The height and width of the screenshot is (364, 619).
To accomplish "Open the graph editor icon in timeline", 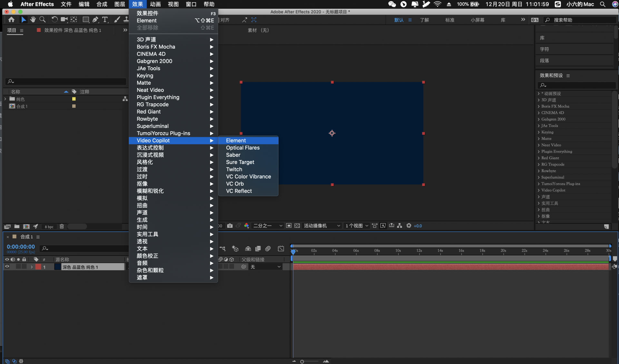I will 281,249.
